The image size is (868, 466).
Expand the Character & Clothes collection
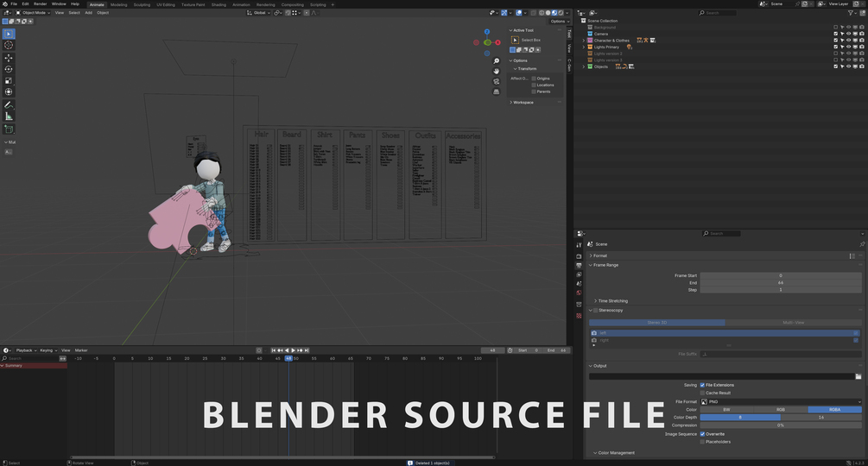click(x=584, y=41)
